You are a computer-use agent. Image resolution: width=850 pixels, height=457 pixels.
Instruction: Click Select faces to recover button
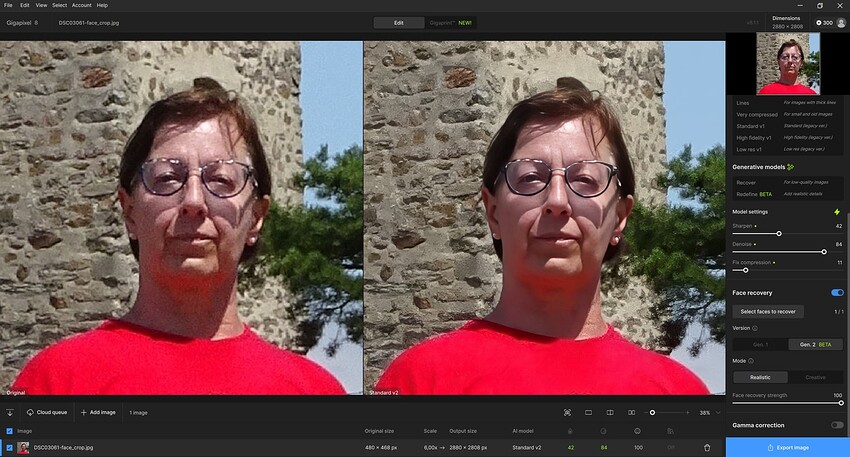tap(768, 312)
